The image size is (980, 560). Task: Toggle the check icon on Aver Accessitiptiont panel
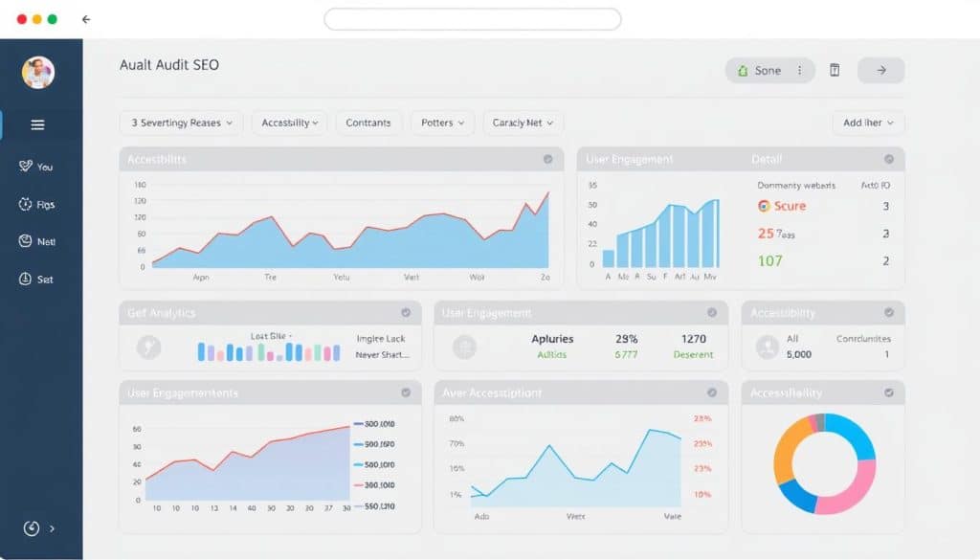[712, 392]
